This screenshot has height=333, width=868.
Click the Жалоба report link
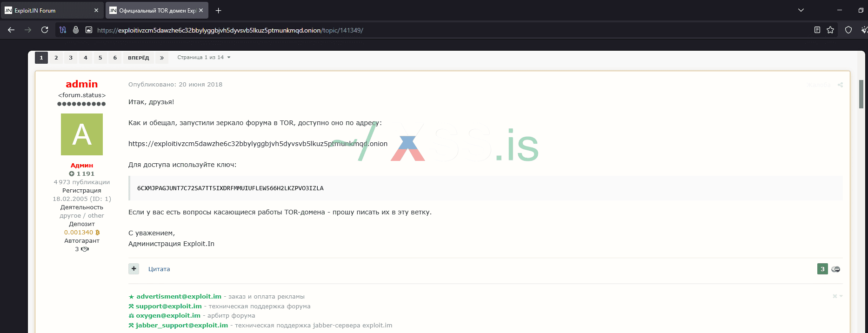point(819,85)
